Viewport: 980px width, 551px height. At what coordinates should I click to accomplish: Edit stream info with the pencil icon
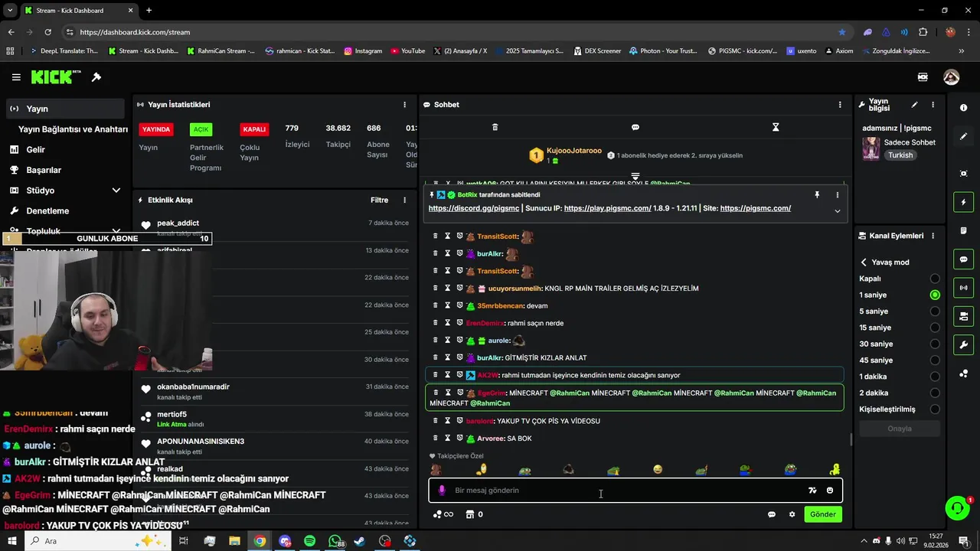[914, 105]
